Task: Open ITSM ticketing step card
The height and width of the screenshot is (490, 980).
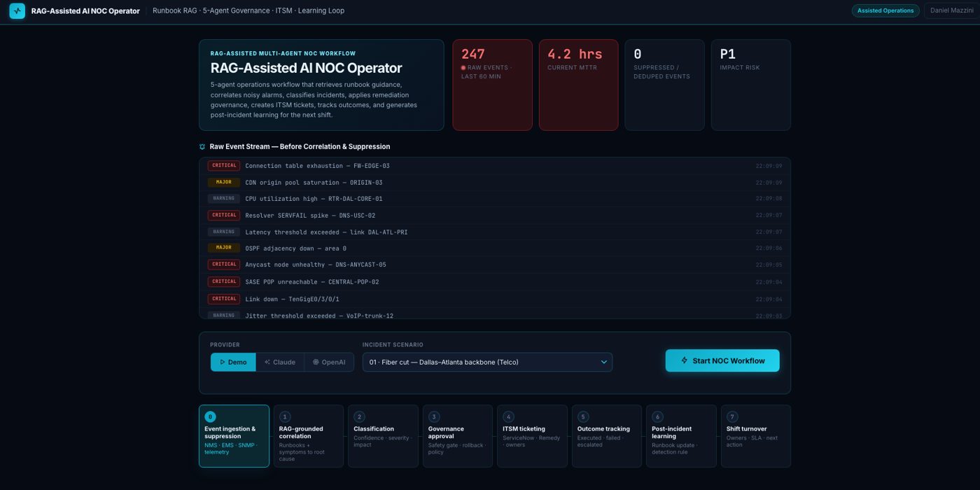Action: (532, 435)
